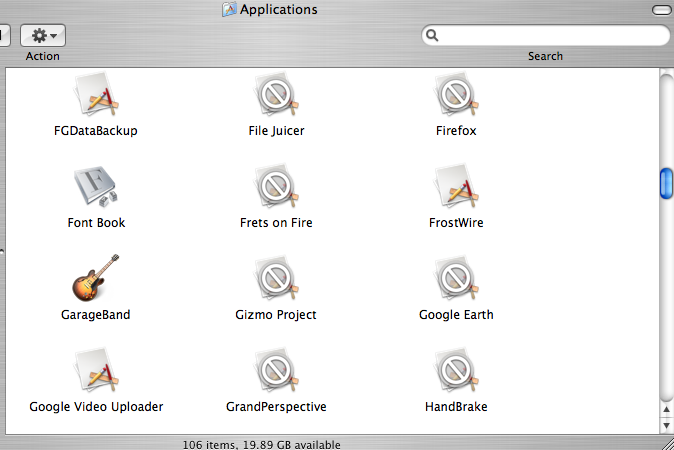Click the GarageBand name label
The width and height of the screenshot is (674, 450).
click(96, 315)
